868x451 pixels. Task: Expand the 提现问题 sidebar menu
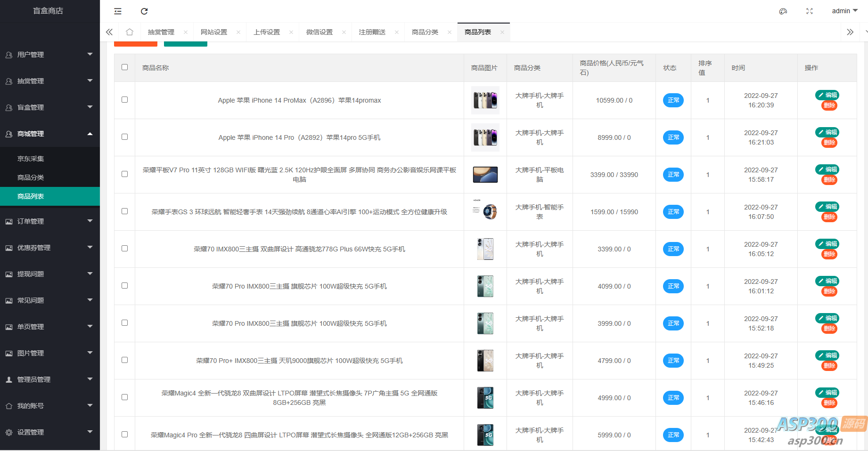pos(50,274)
